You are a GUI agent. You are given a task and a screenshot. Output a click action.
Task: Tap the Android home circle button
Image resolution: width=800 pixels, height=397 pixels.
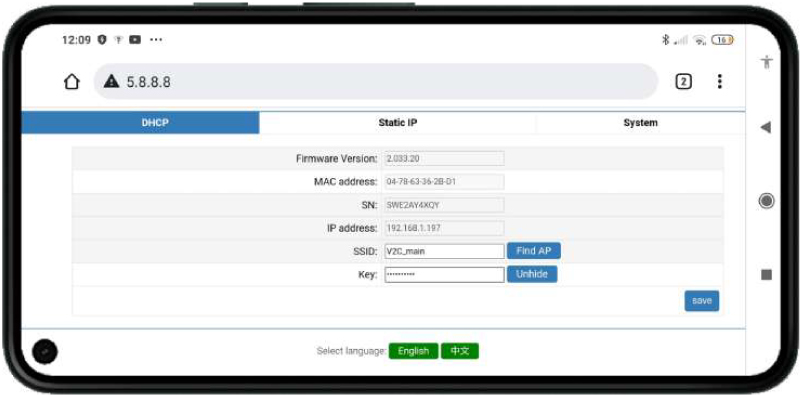[x=766, y=201]
